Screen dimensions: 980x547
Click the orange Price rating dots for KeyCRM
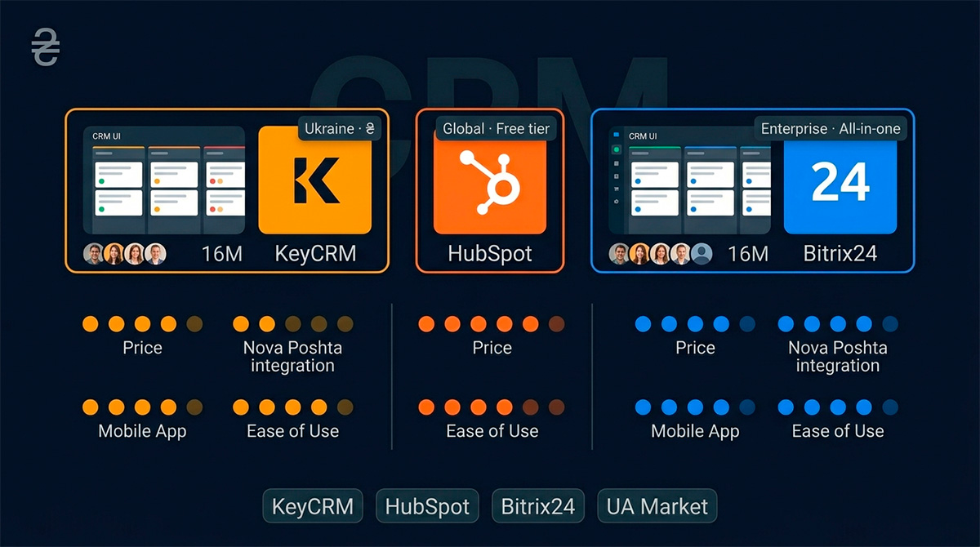(142, 324)
